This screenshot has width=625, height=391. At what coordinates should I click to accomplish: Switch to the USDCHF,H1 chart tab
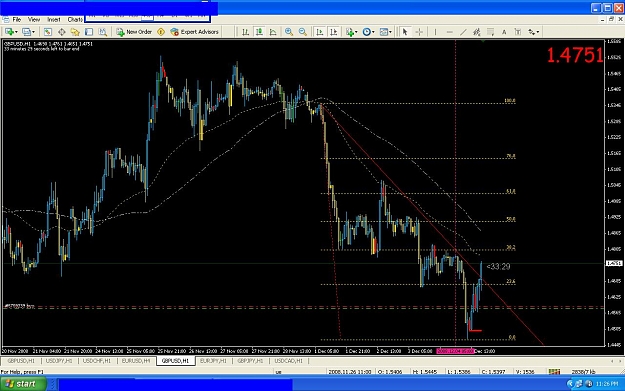coord(96,361)
